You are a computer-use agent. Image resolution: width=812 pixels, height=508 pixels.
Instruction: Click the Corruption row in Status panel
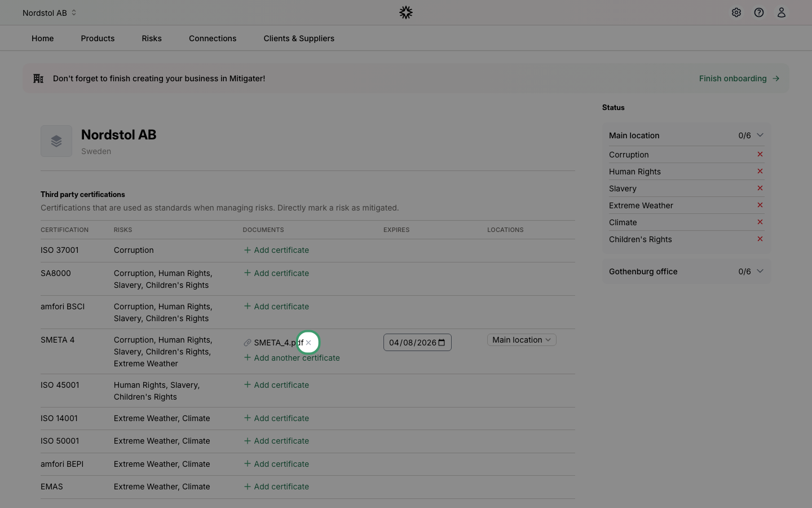point(686,155)
